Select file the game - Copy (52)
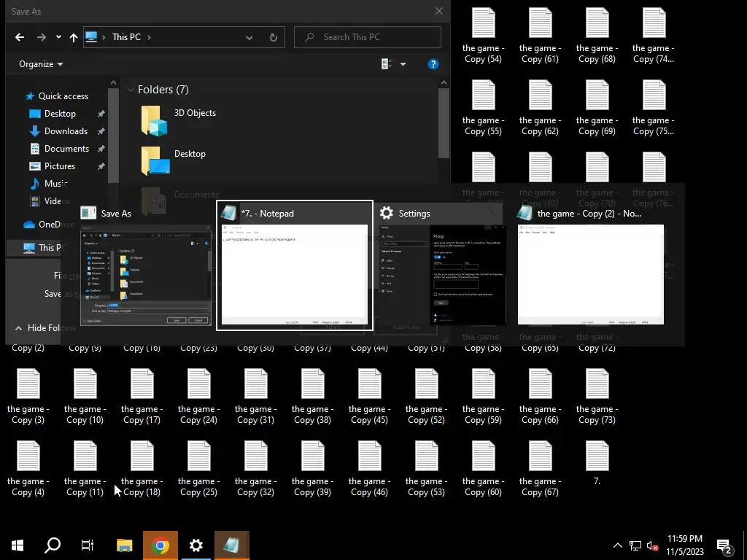 coord(426,397)
